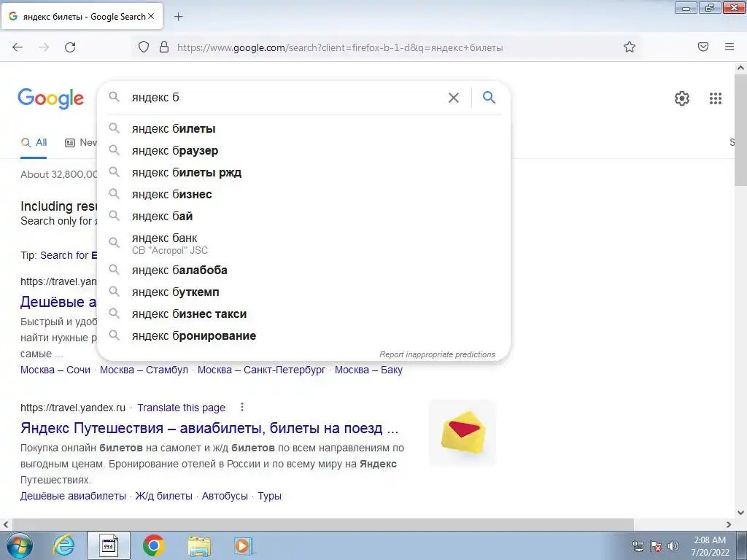Viewport: 747px width, 560px height.
Task: Open the network tray icon
Action: point(638,546)
